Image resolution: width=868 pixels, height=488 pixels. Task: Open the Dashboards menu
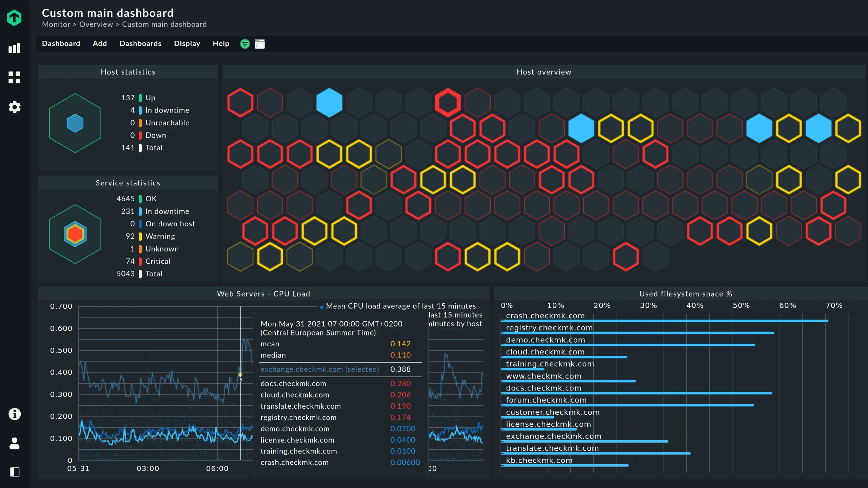click(140, 44)
